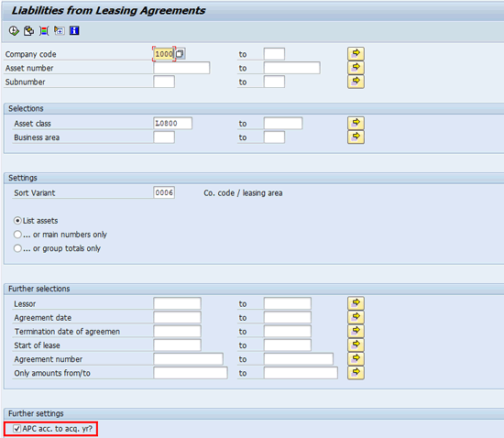Select '... or group totals only' option
The image size is (504, 438).
17,248
